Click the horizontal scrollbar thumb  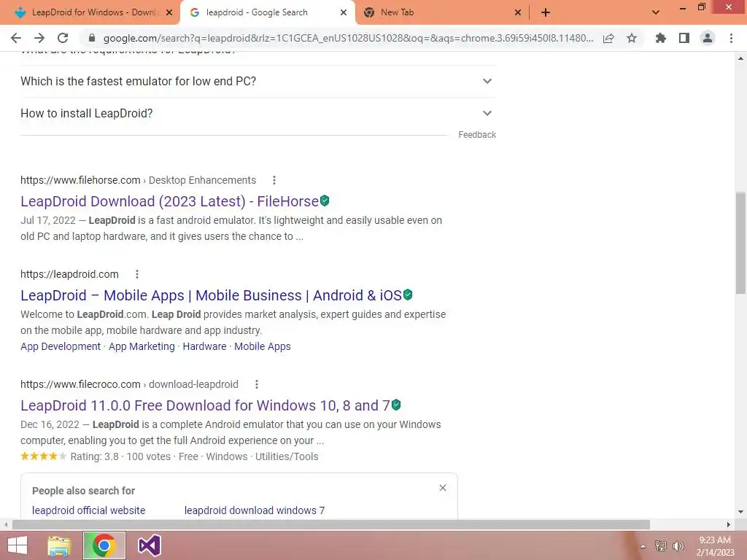331,524
